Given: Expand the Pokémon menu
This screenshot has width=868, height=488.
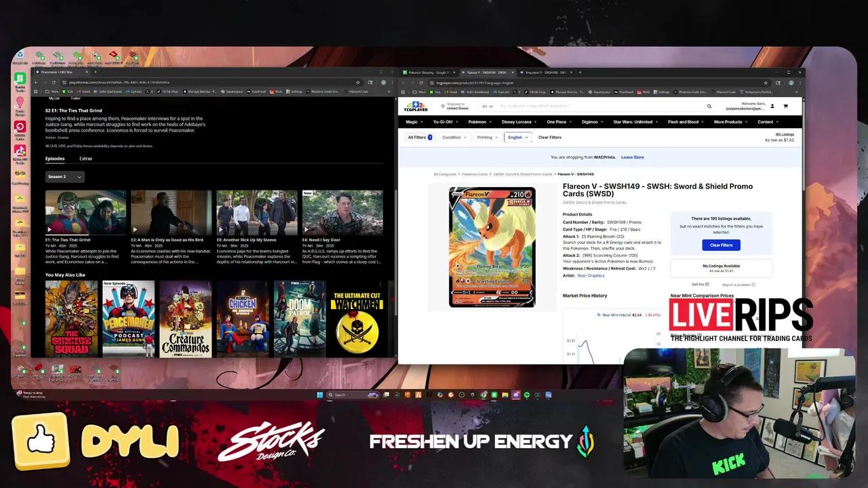Looking at the screenshot, I should pos(479,122).
